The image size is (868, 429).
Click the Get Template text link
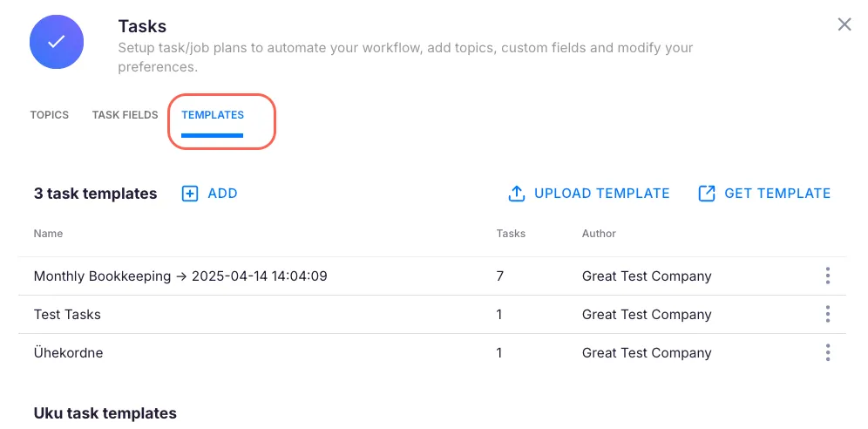777,194
